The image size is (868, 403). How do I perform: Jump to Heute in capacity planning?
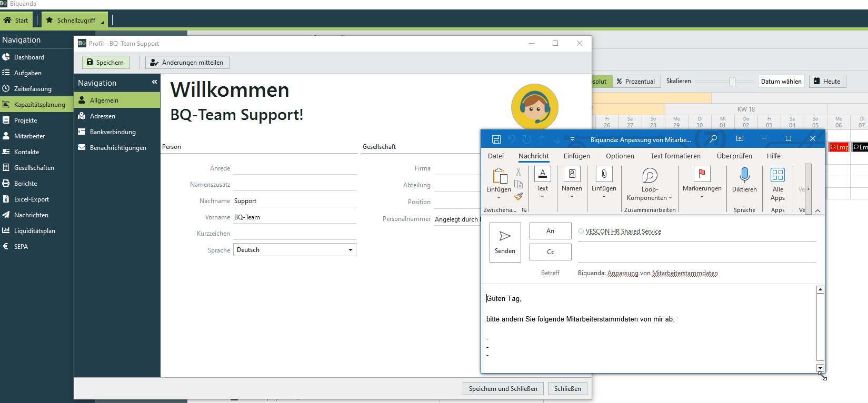(827, 81)
